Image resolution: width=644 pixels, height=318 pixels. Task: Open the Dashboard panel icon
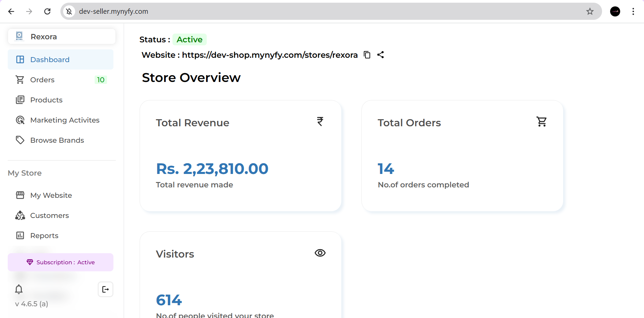[20, 59]
